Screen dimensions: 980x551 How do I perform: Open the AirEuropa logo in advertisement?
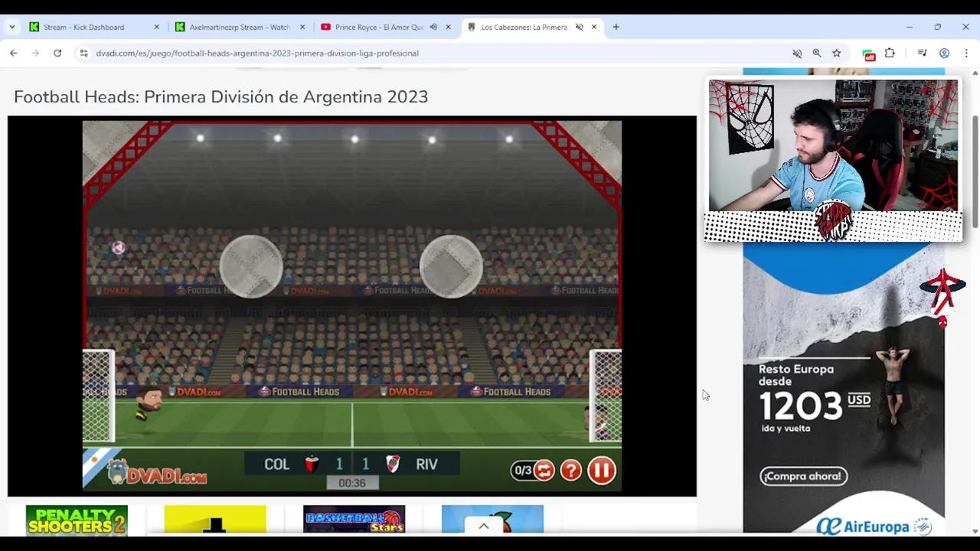point(873,526)
